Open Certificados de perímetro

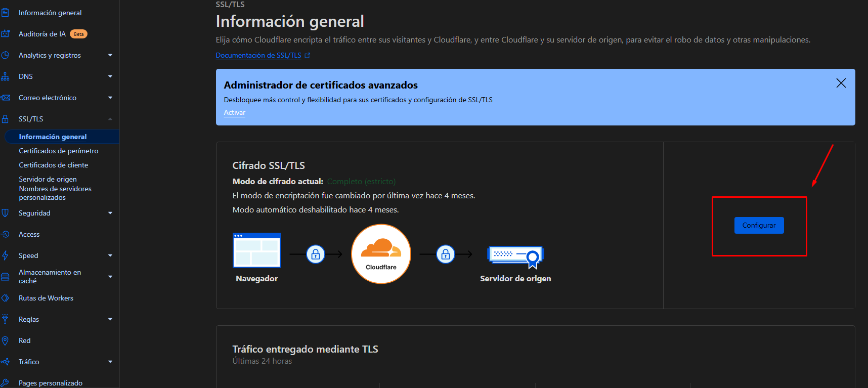(59, 151)
